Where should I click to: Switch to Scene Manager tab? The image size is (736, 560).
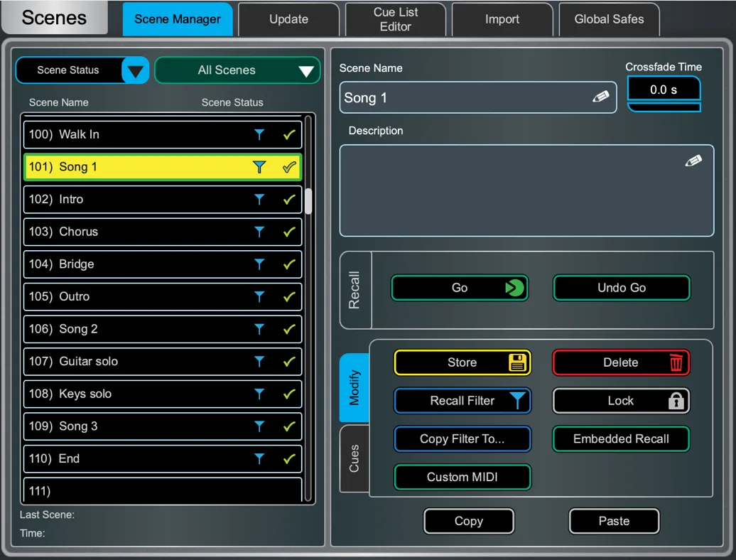coord(178,19)
